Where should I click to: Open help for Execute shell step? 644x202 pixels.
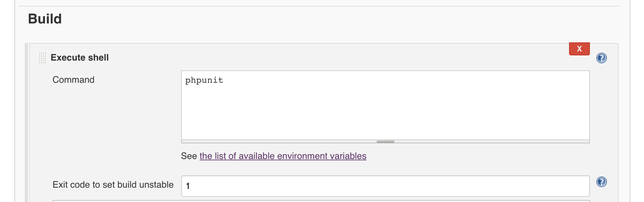601,58
